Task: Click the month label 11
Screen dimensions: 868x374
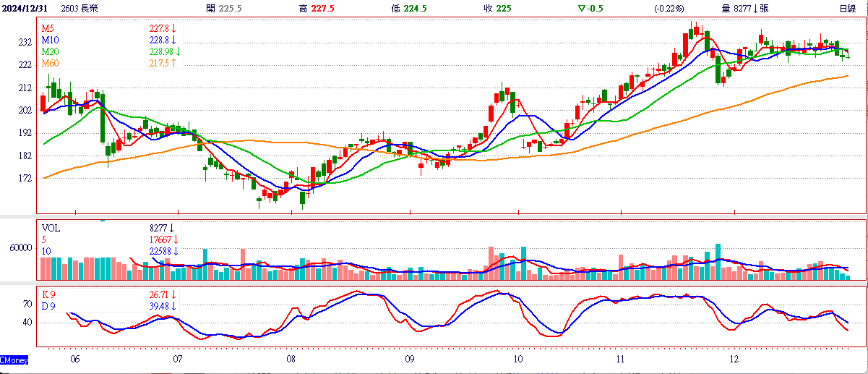Action: coord(621,359)
